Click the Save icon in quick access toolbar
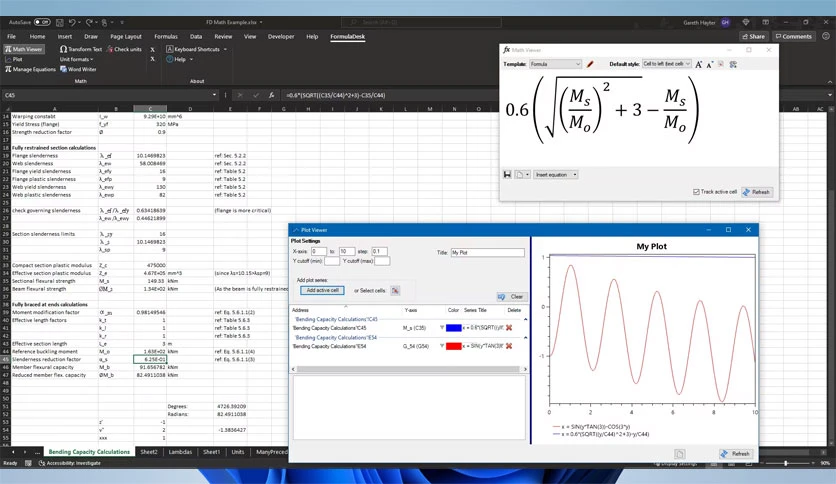This screenshot has height=484, width=836. 60,22
